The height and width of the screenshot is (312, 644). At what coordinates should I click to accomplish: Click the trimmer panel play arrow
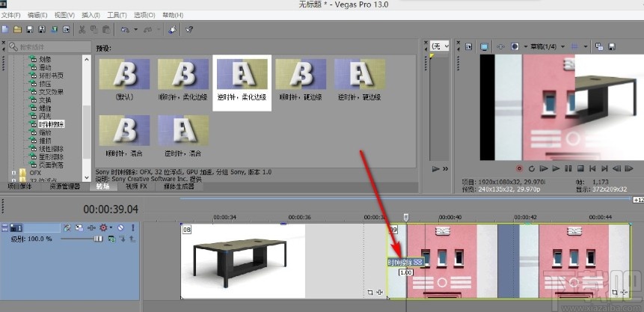pos(436,168)
